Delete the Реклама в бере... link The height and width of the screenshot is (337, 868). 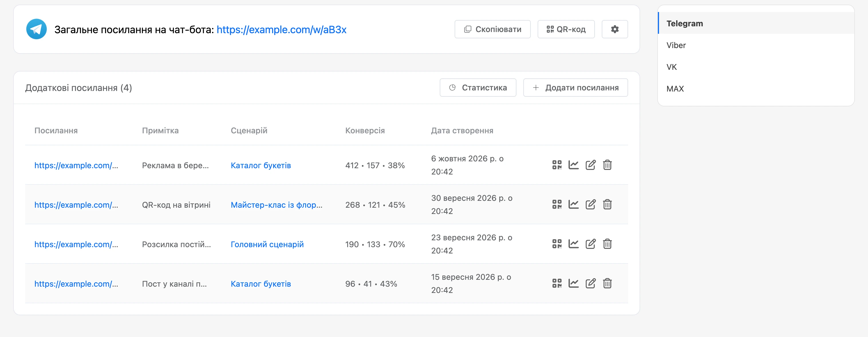(607, 165)
